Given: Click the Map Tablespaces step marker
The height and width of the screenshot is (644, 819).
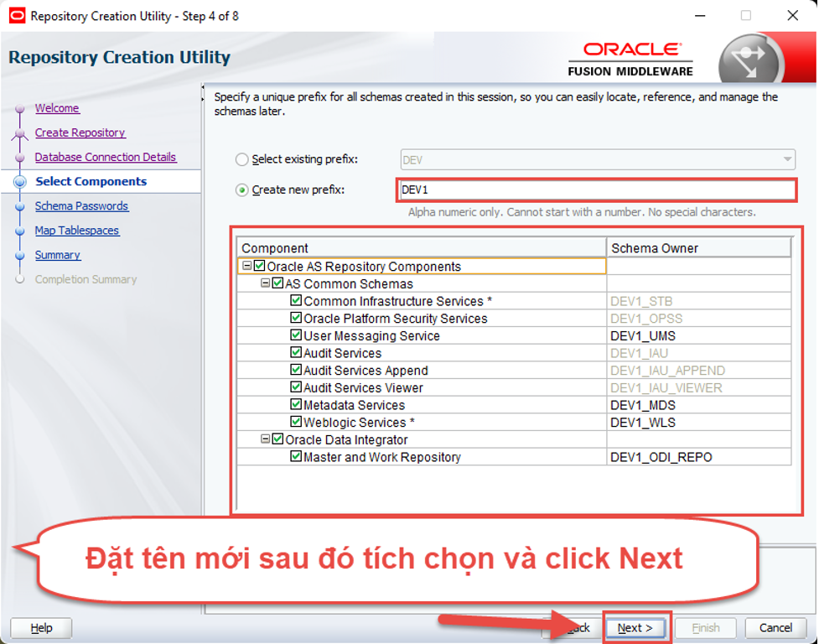Looking at the screenshot, I should coord(22,231).
